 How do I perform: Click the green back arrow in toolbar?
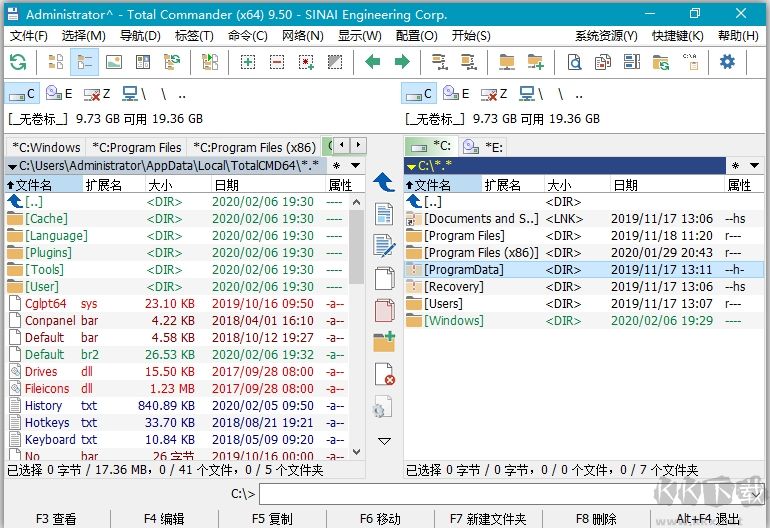tap(373, 62)
